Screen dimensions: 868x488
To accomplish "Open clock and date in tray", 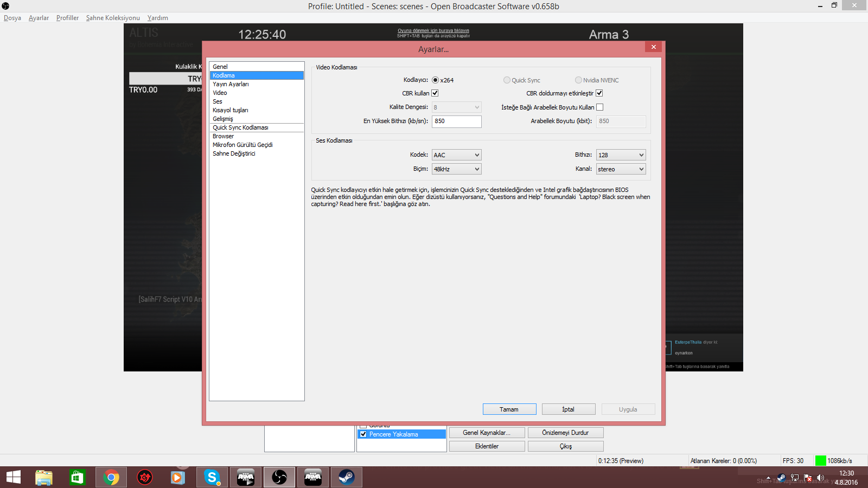I will 846,478.
